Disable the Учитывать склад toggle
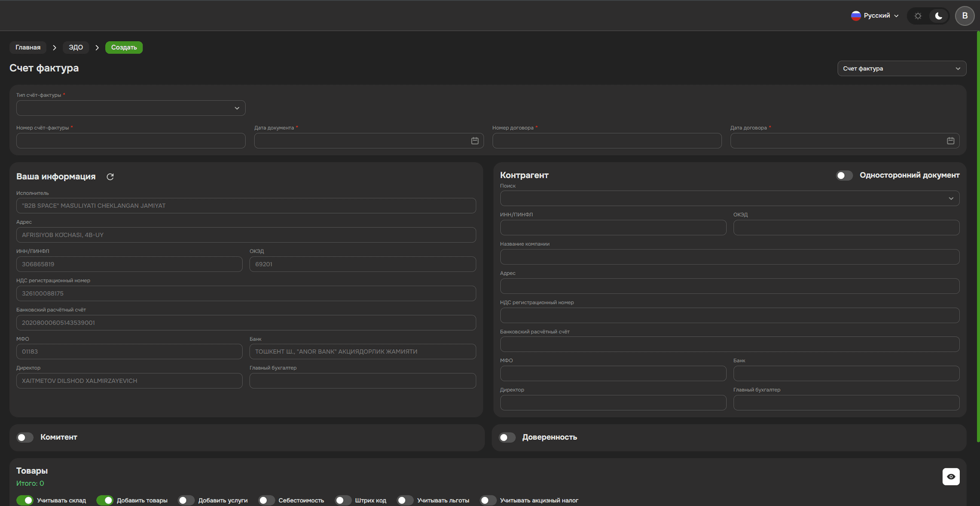980x506 pixels. pyautogui.click(x=25, y=500)
